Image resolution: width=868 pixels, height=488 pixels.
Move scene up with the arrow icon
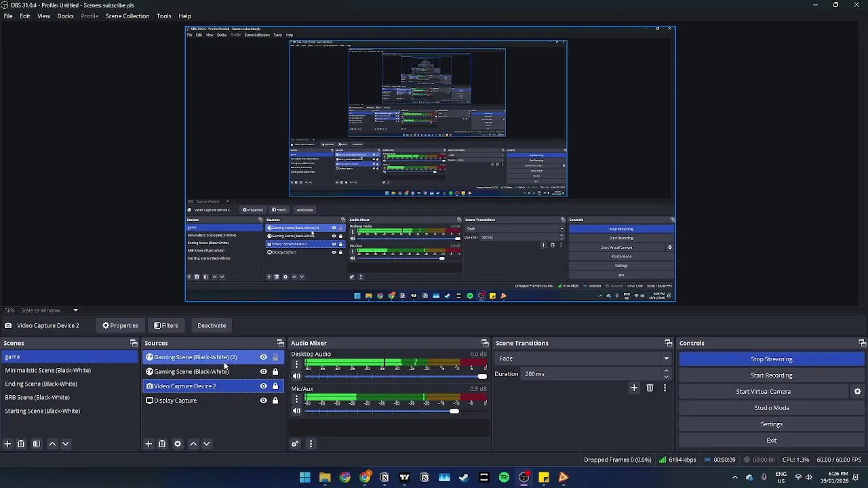pyautogui.click(x=52, y=444)
